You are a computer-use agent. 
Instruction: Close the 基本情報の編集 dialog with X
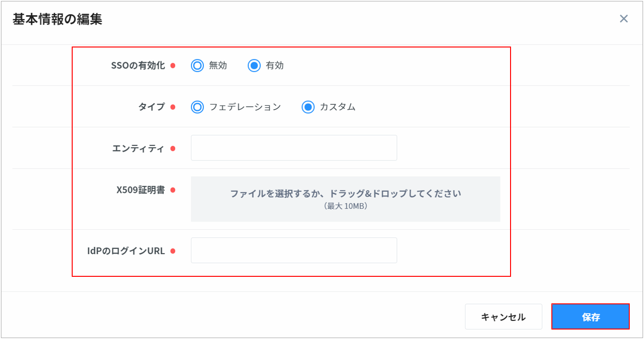[x=624, y=19]
